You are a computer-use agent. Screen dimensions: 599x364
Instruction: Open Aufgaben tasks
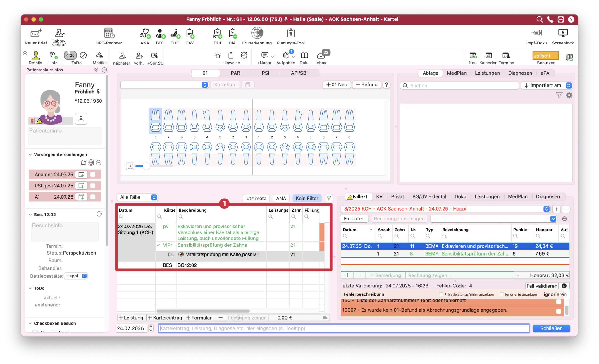click(x=286, y=58)
